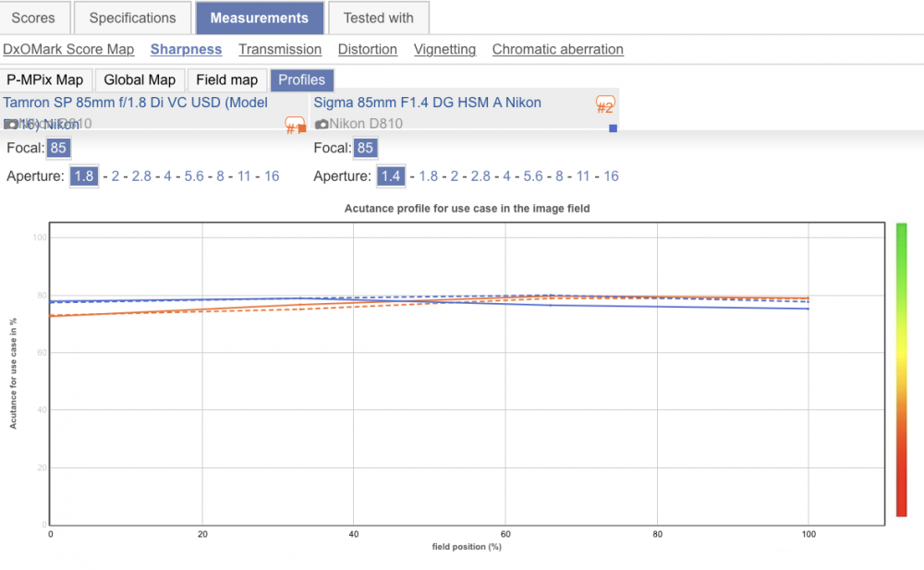924x570 pixels.
Task: Go to DxOMark Score Map
Action: [x=68, y=50]
